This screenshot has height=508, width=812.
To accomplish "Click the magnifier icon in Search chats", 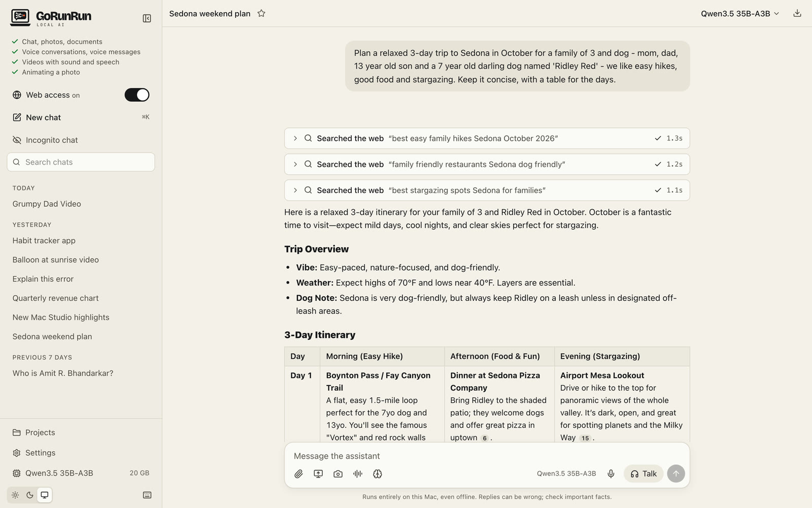I will [16, 162].
